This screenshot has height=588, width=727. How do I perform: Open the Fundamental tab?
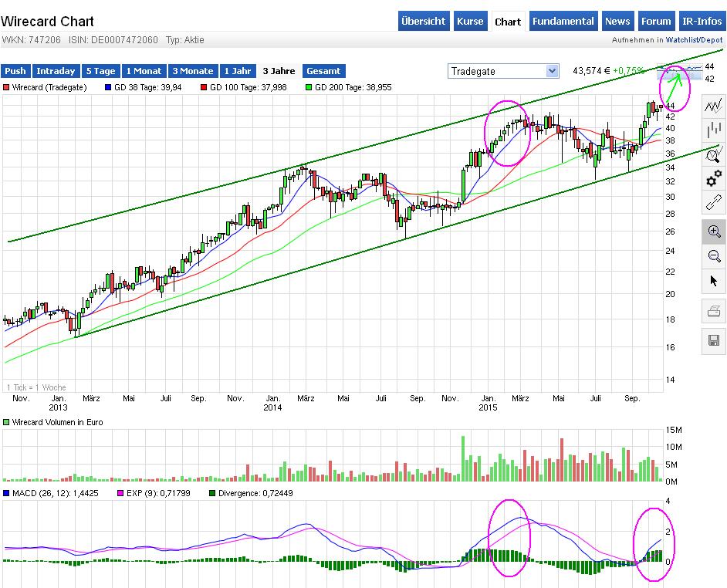(563, 22)
